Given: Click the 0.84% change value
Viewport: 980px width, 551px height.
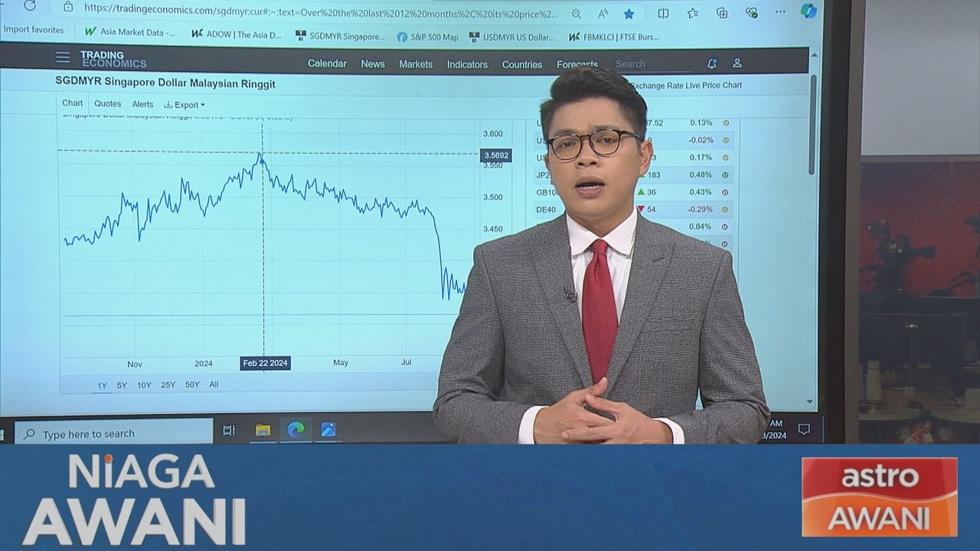Looking at the screenshot, I should coord(700,227).
